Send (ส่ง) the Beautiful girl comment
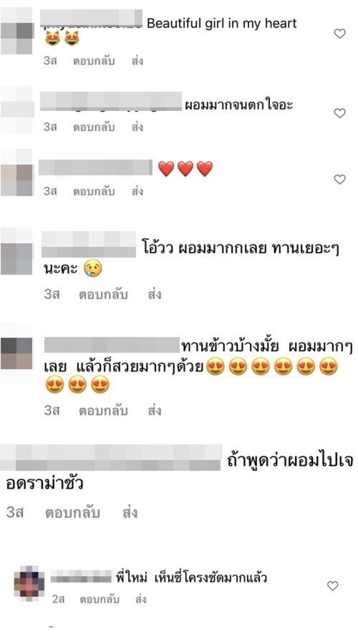Screen dimensions: 358x644 (137, 61)
